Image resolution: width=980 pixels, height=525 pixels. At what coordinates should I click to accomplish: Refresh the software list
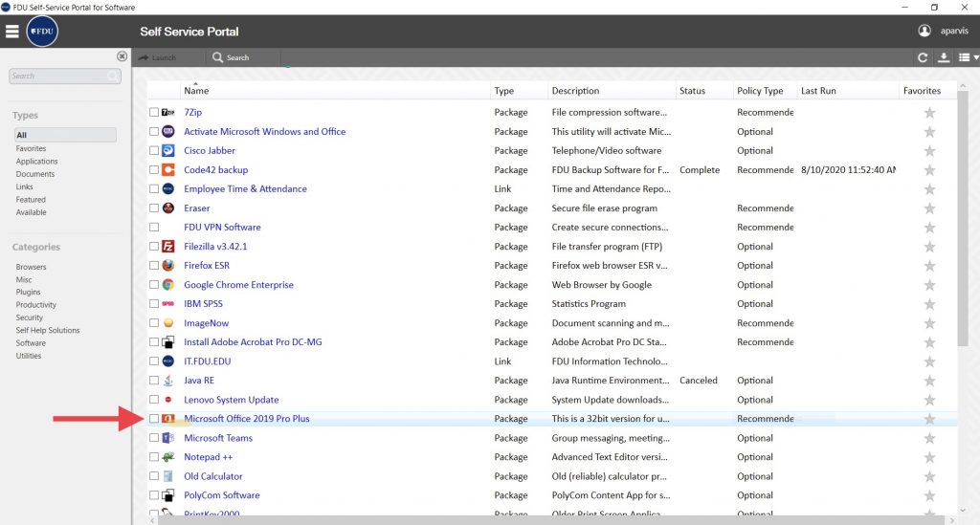point(923,57)
